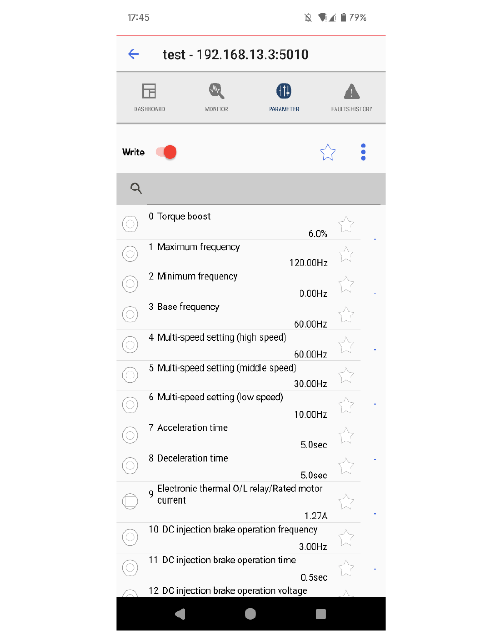Open the three-dot overflow menu
The image size is (501, 631).
(363, 152)
